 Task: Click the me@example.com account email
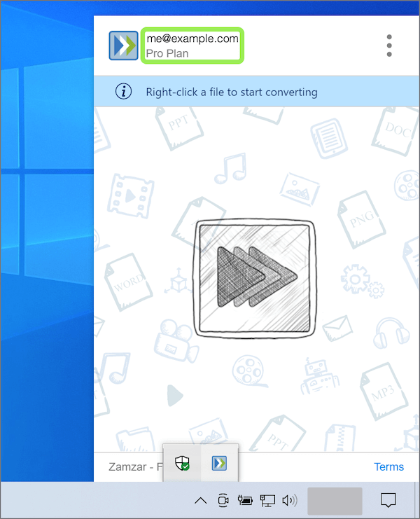192,39
